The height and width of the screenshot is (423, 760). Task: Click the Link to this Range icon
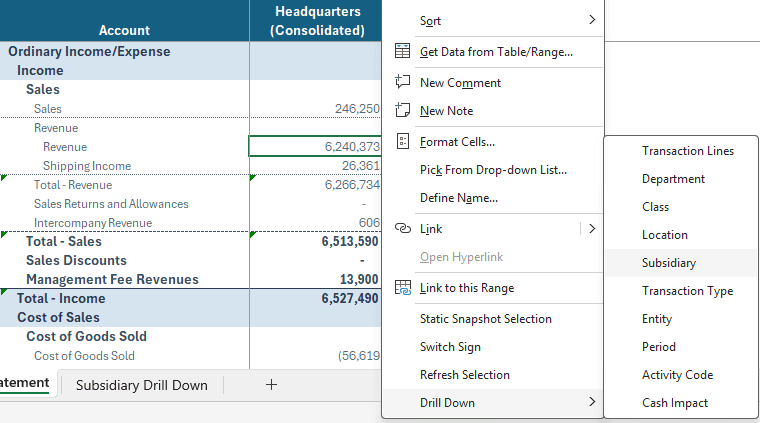coord(402,288)
